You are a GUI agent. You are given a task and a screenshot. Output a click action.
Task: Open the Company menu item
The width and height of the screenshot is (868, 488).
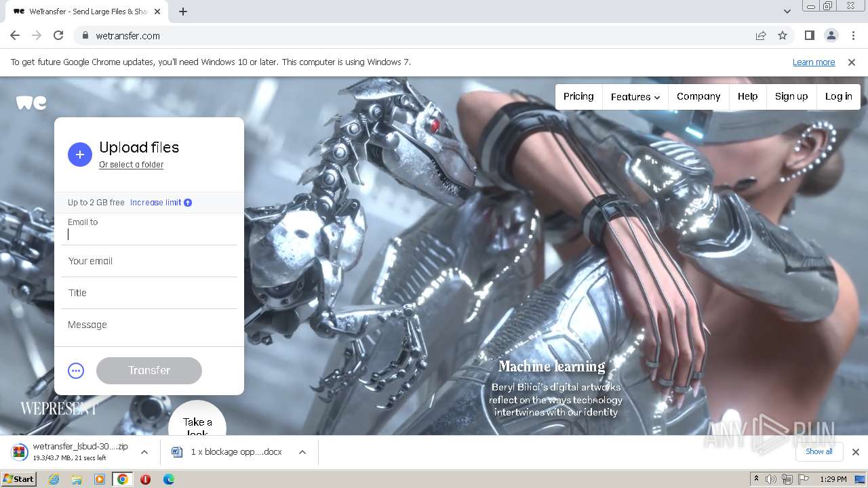698,97
